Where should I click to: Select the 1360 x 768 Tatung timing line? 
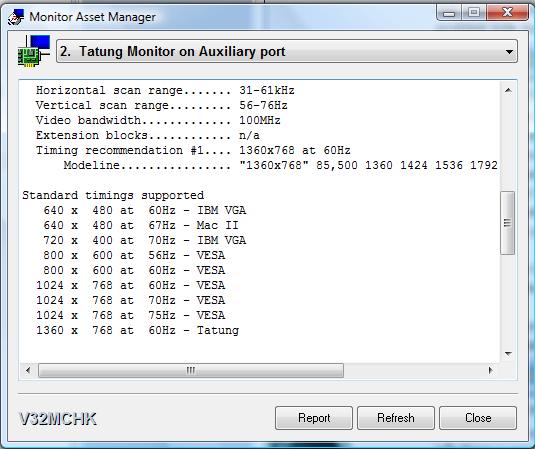click(138, 330)
